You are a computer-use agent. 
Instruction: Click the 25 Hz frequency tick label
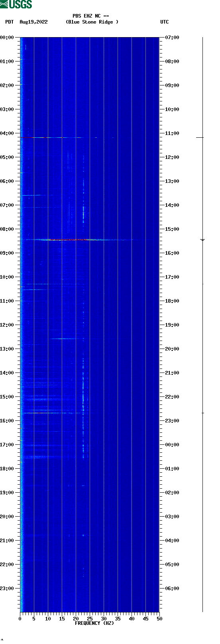[x=90, y=619]
